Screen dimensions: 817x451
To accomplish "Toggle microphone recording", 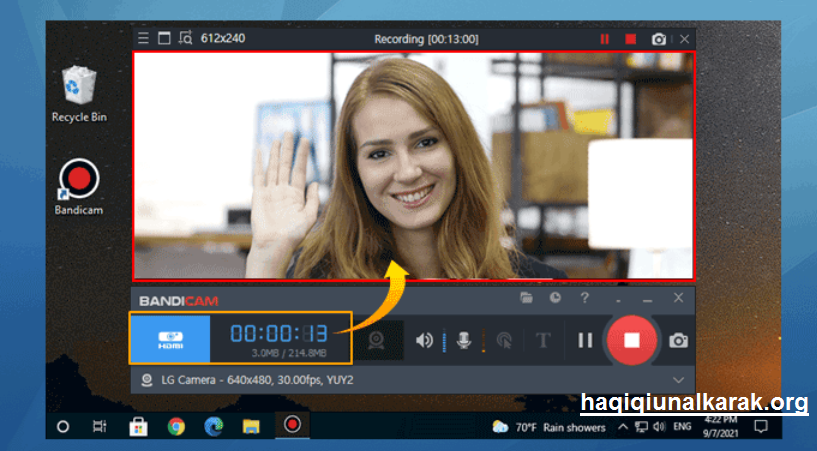I will pyautogui.click(x=464, y=341).
